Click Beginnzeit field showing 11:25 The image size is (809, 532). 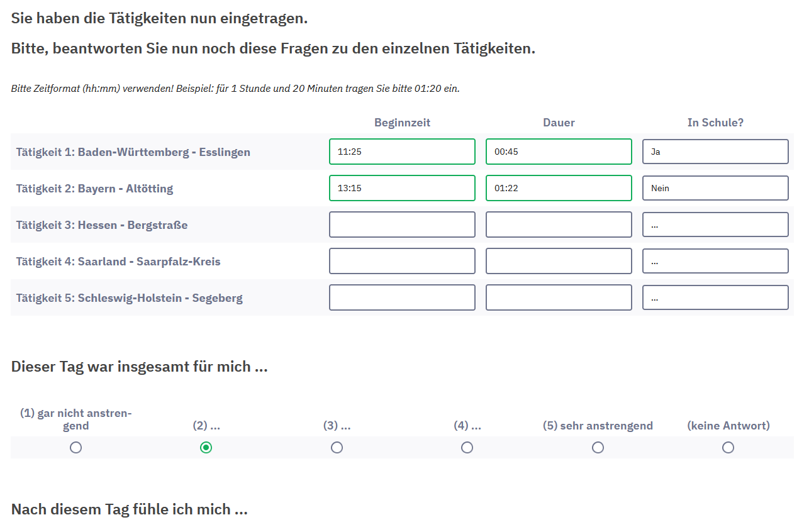point(402,152)
